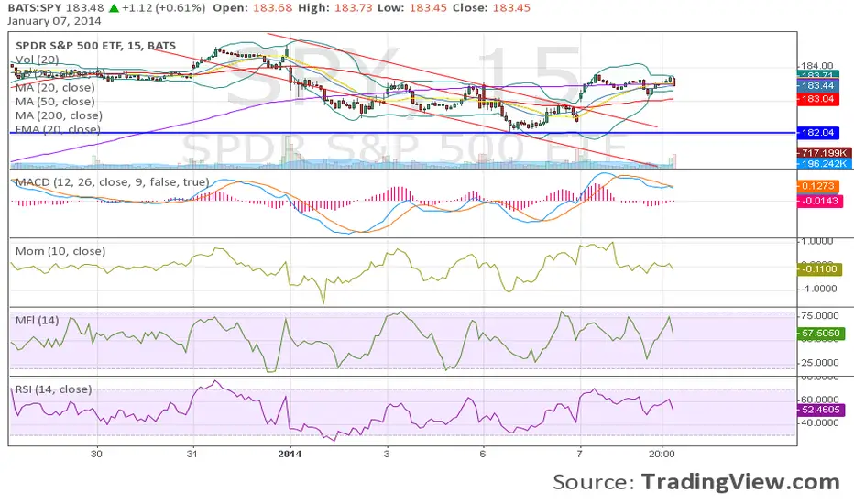Select the RSI (14, close) pane label
854x504 pixels.
[53, 389]
